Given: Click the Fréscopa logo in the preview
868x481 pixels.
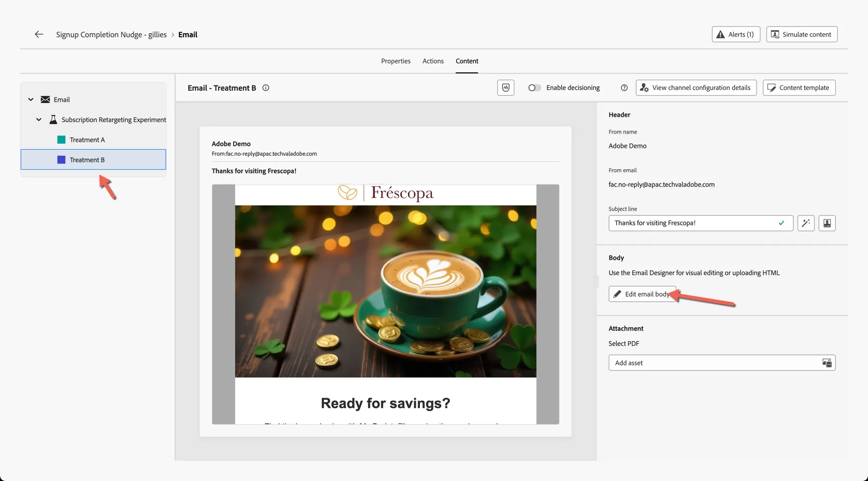Looking at the screenshot, I should (x=385, y=193).
